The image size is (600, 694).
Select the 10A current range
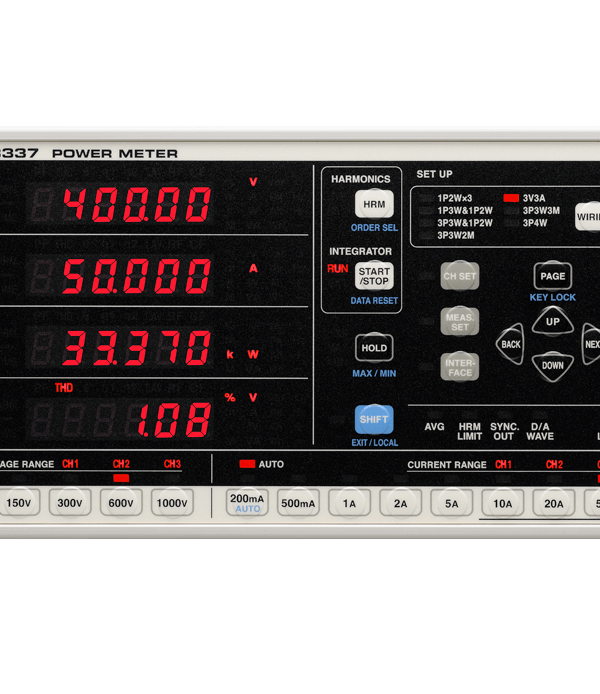[503, 503]
